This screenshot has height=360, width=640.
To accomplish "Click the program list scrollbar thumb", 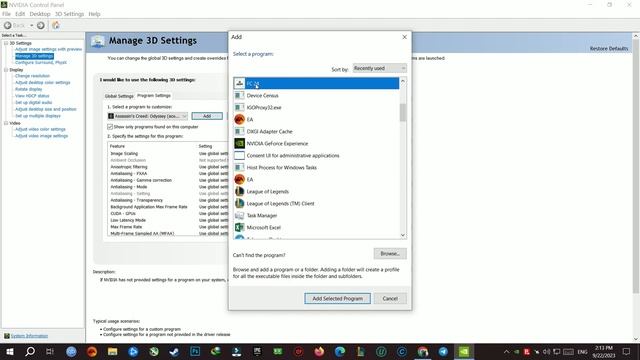I will (403, 113).
